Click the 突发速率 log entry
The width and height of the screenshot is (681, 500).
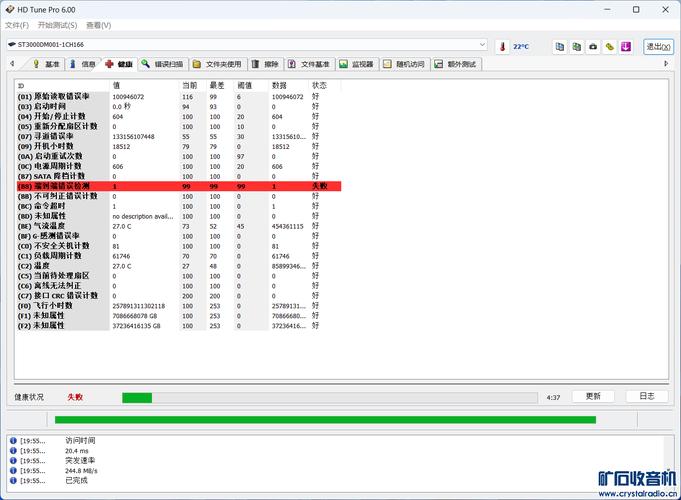(80, 460)
